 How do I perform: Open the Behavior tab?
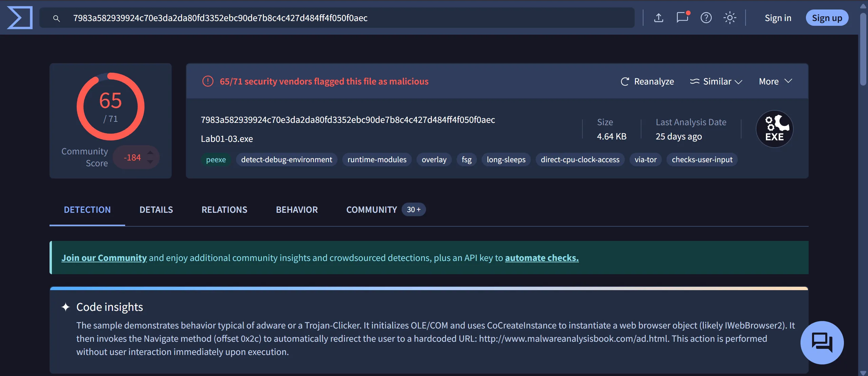[297, 210]
